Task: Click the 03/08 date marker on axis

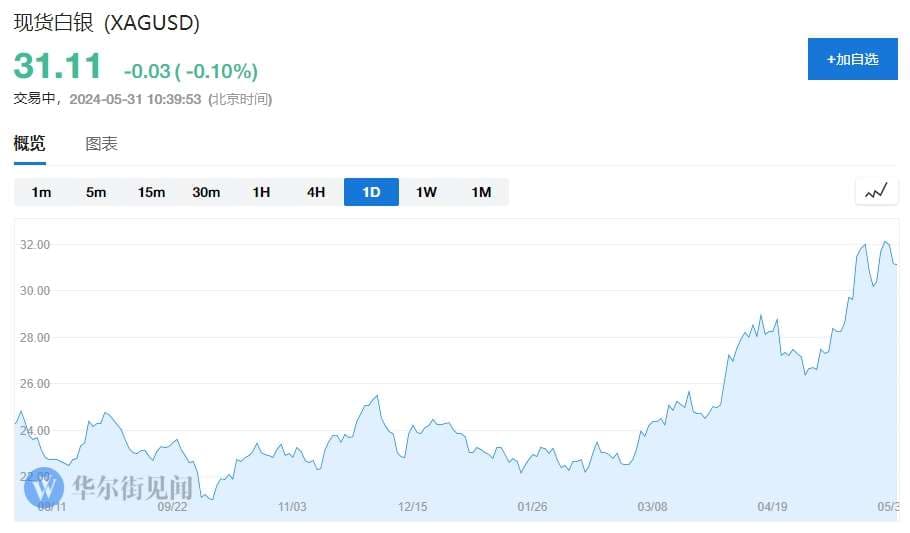Action: [652, 507]
